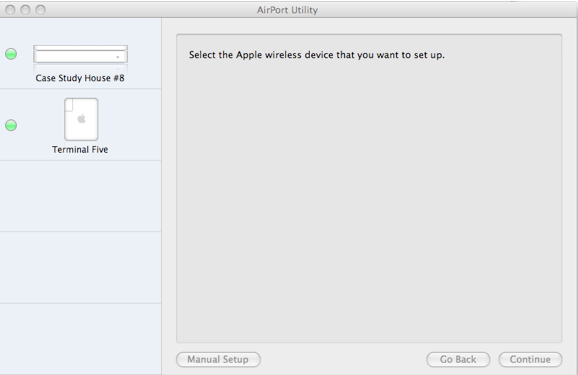Zoom the AirPort Utility window
The width and height of the screenshot is (578, 375).
pyautogui.click(x=41, y=10)
